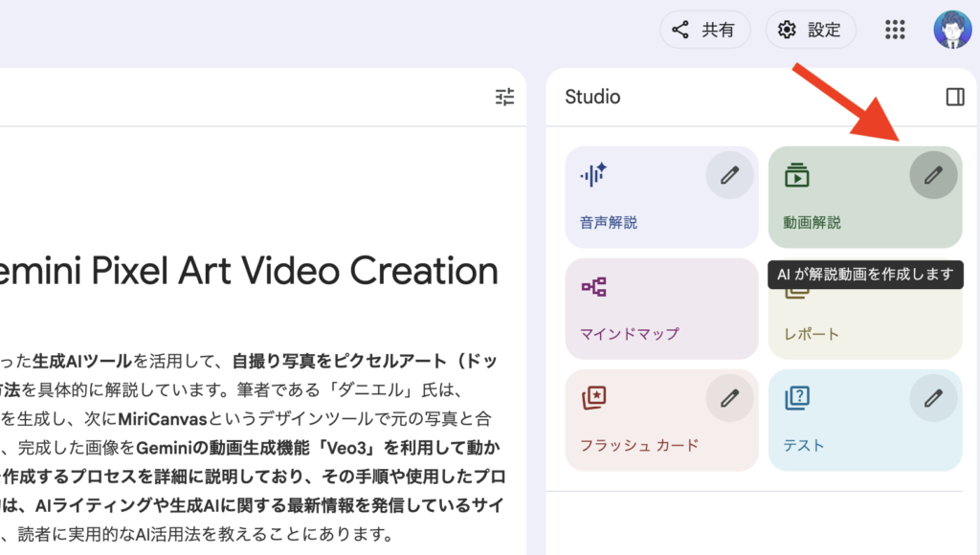980x555 pixels.
Task: Click pencil icon on フラッシュ カード
Action: pos(730,397)
